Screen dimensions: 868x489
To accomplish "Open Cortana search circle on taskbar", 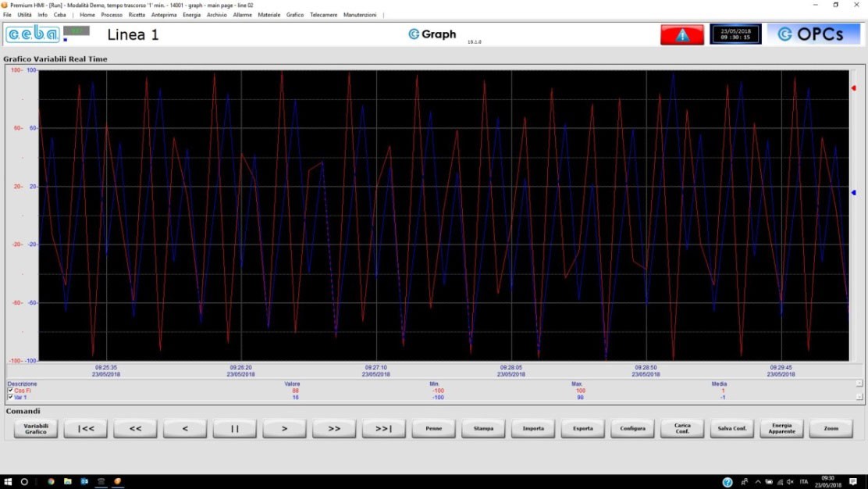I will pos(24,482).
